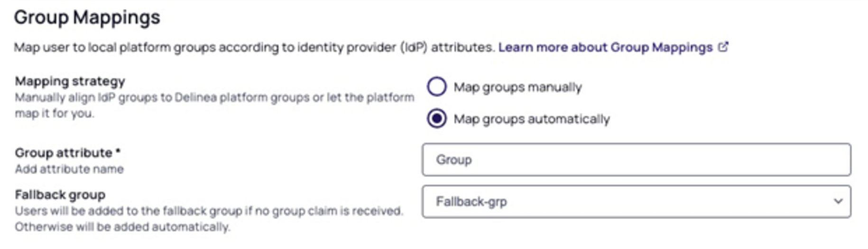This screenshot has height=249, width=868.
Task: Select the Map groups manually radio button
Action: coord(436,87)
